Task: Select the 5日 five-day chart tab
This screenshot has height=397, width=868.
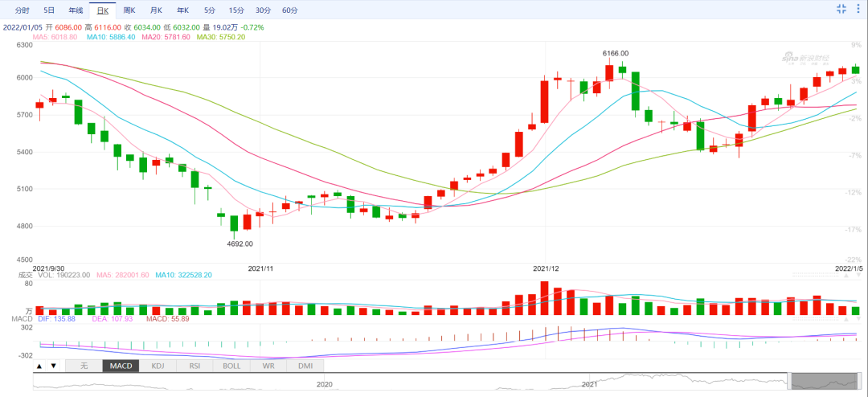Action: [x=49, y=10]
